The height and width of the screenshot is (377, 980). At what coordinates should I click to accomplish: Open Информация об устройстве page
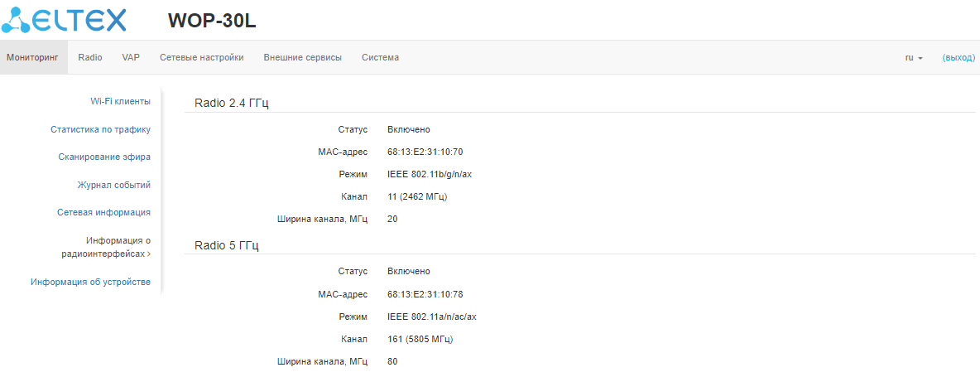pos(90,282)
